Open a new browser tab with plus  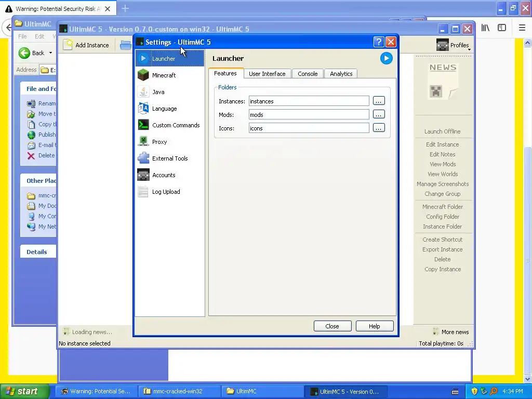125,8
